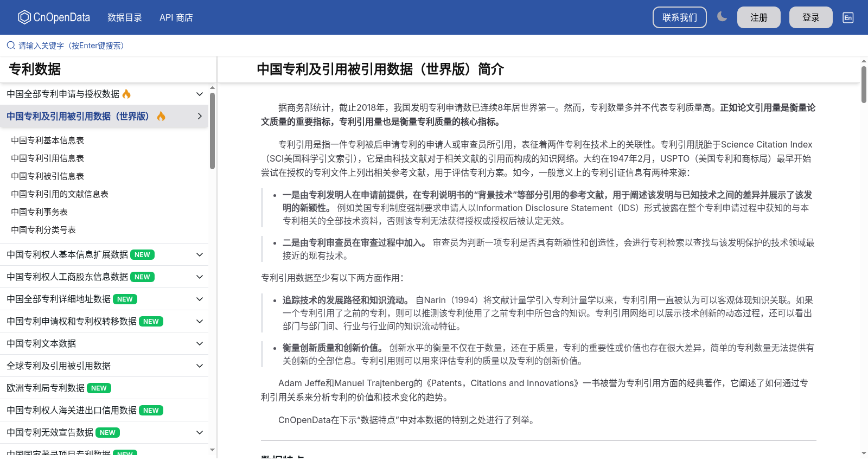The width and height of the screenshot is (868, 467).
Task: Click NEW badge next to 中国专利权人基本信息扩展数据
Action: click(x=142, y=255)
